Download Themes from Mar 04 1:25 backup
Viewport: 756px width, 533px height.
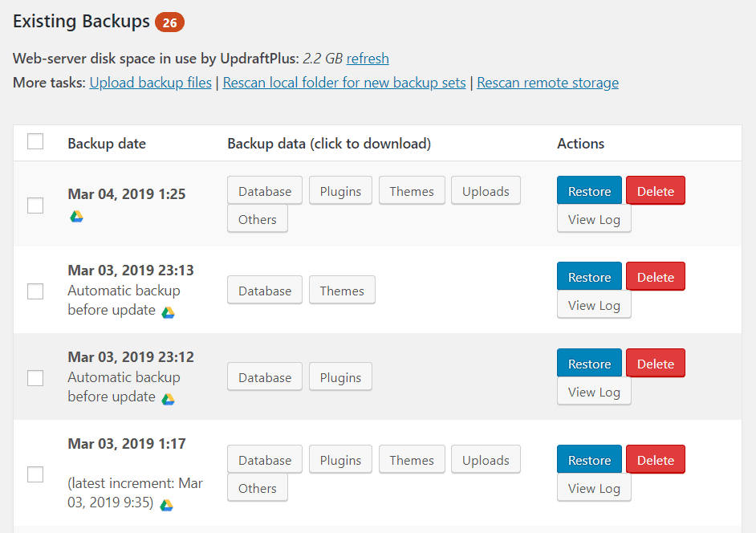point(412,191)
